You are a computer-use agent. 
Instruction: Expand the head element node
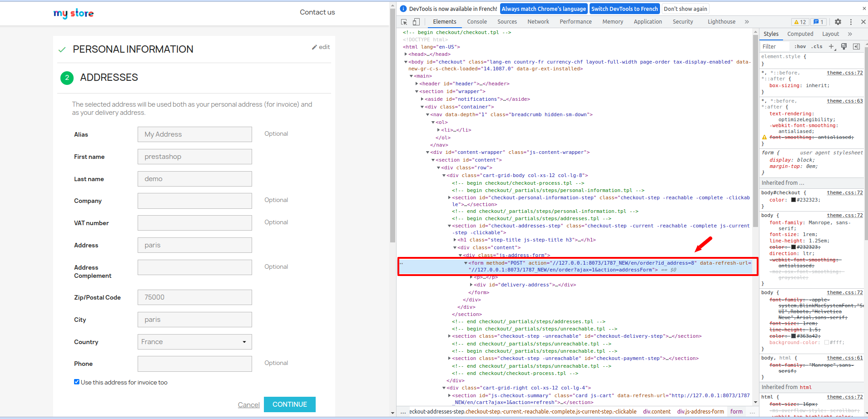[x=406, y=54]
